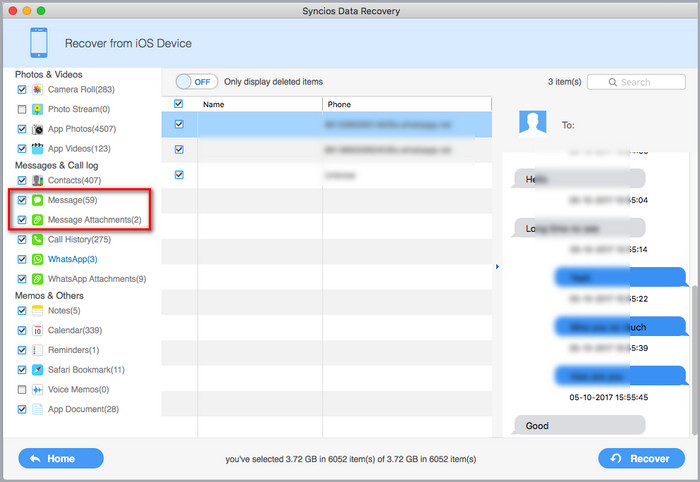Screen dimensions: 700x482
Task: Open the WhatsApp(3) category
Action: 72,259
